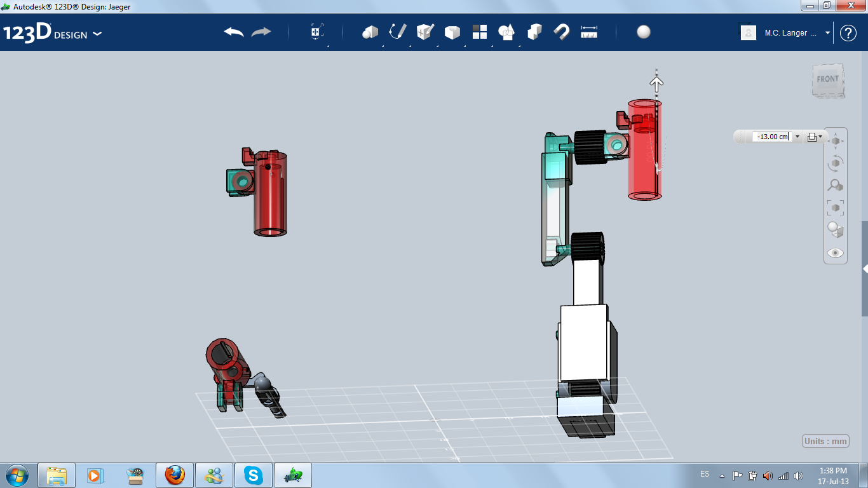The width and height of the screenshot is (868, 488).
Task: Open the Construct tools
Action: pos(425,32)
